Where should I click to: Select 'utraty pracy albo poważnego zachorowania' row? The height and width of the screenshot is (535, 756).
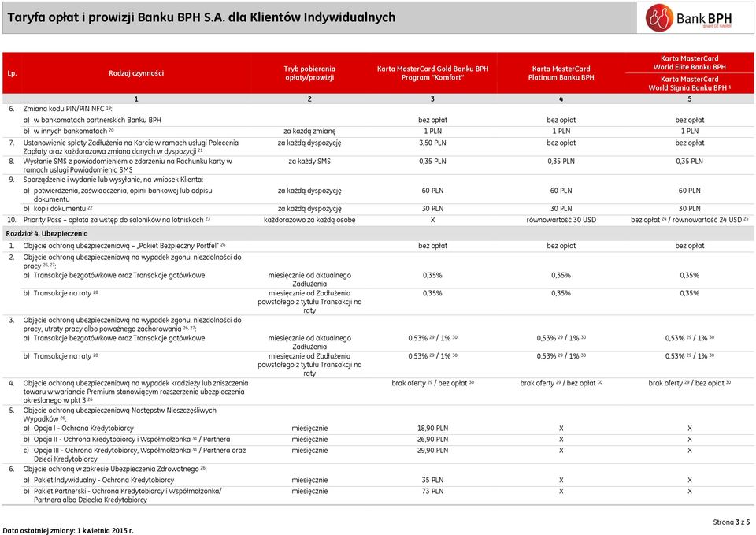132,325
